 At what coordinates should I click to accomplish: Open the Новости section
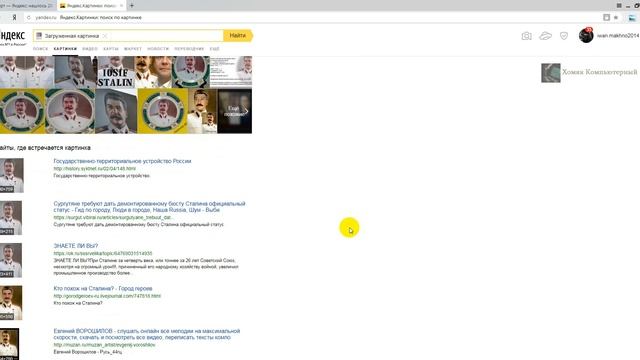[158, 49]
